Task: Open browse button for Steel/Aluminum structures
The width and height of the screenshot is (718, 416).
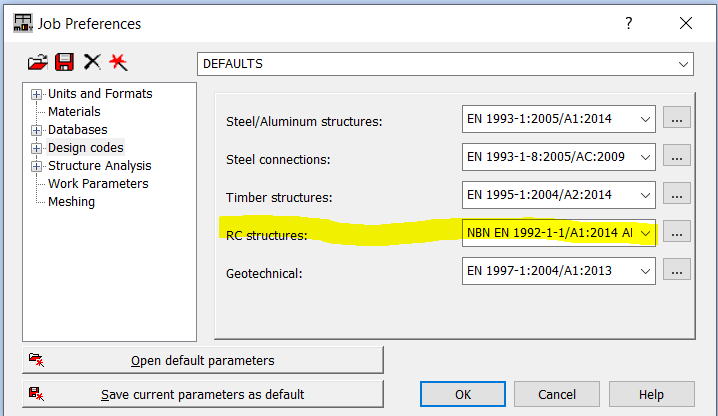Action: [677, 119]
